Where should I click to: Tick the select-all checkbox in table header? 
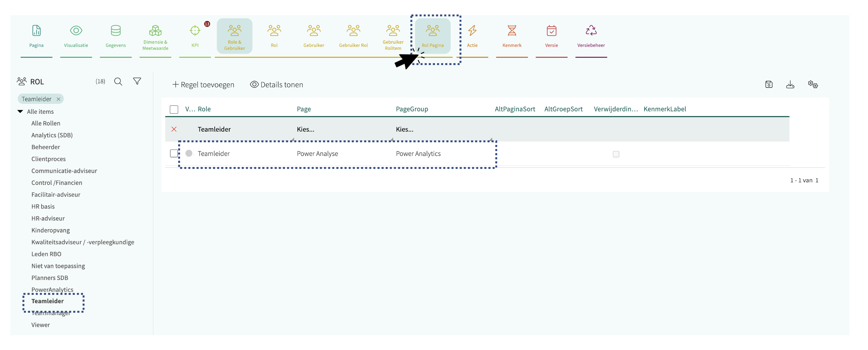174,110
